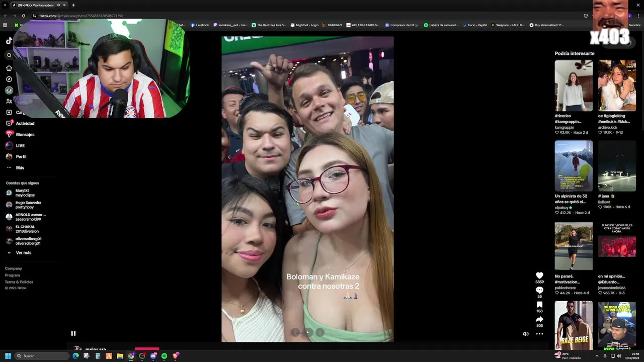Open the Windows Start menu
This screenshot has width=644, height=362.
pyautogui.click(x=8, y=356)
